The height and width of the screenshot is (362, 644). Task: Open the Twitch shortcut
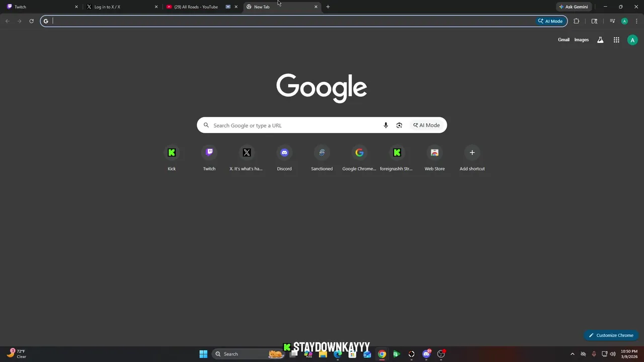click(x=209, y=158)
